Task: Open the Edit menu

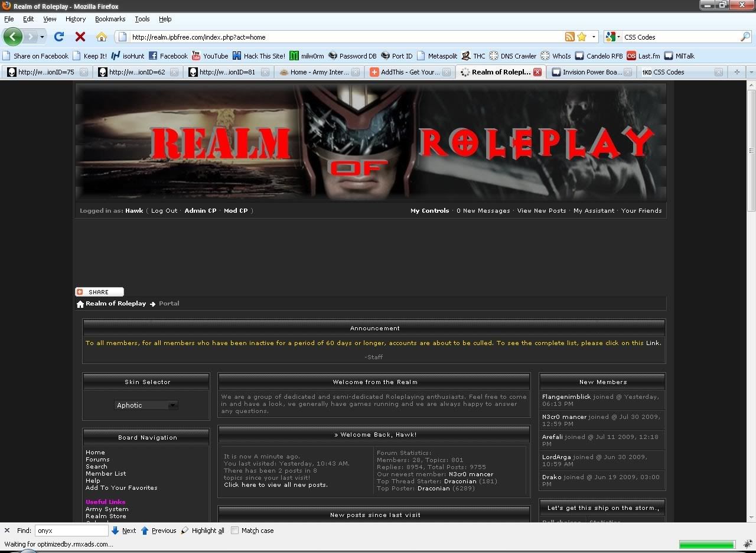Action: [28, 19]
